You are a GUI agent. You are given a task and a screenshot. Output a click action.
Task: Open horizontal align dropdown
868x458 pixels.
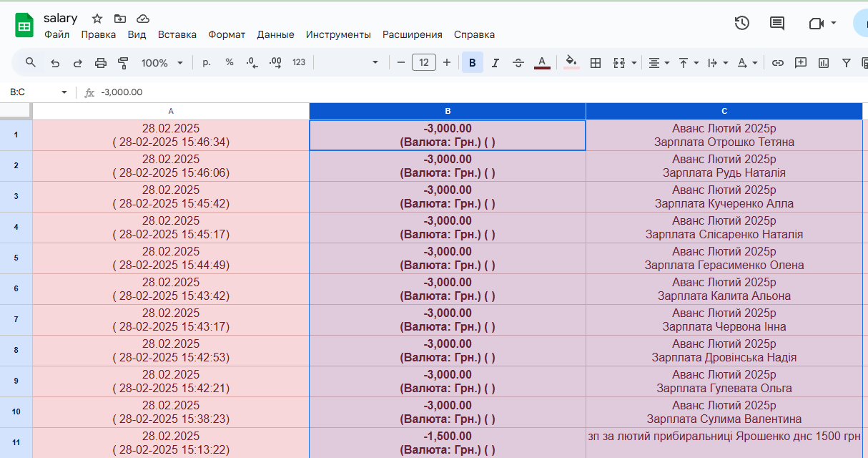click(659, 63)
